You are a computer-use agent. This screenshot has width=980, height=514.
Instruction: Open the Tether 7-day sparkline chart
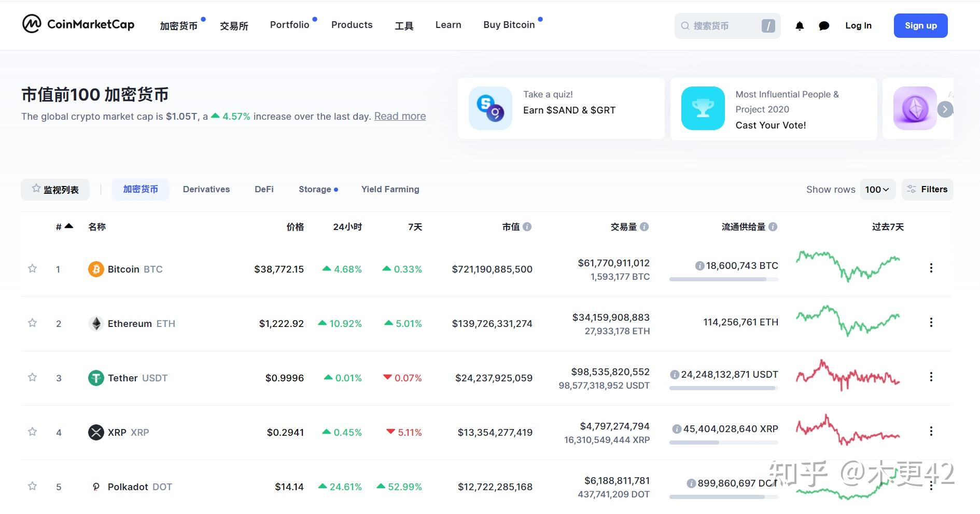[848, 375]
